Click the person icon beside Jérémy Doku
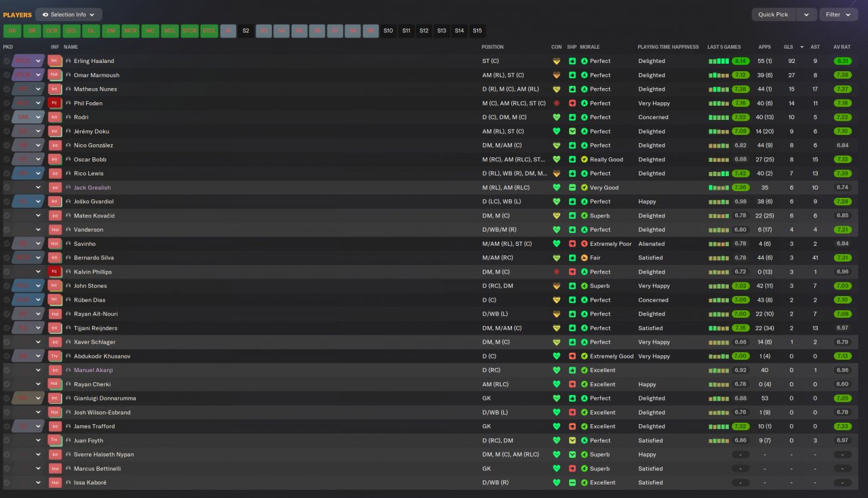This screenshot has height=498, width=868. click(x=68, y=131)
